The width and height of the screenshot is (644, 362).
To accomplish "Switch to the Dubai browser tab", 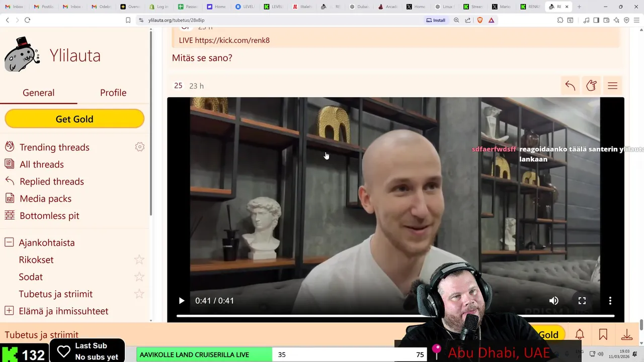I will click(x=359, y=7).
